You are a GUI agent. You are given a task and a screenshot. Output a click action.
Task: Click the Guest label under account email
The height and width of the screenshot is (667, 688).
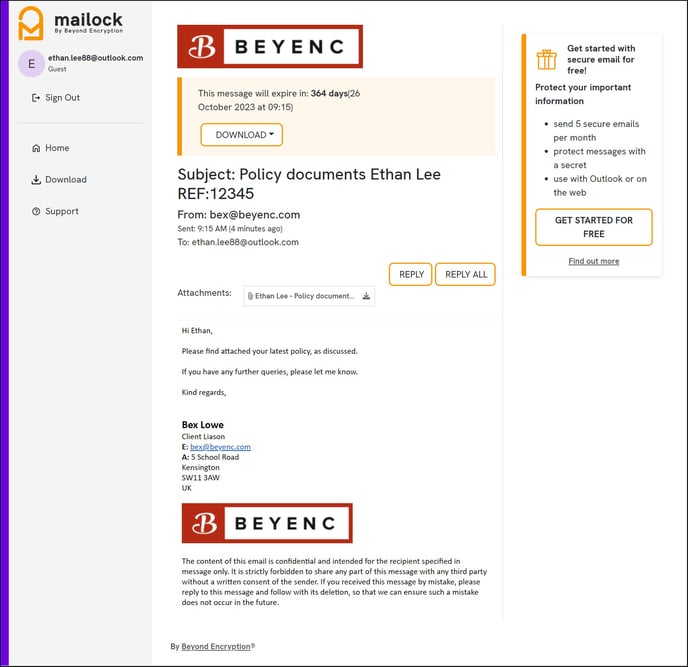[x=57, y=69]
